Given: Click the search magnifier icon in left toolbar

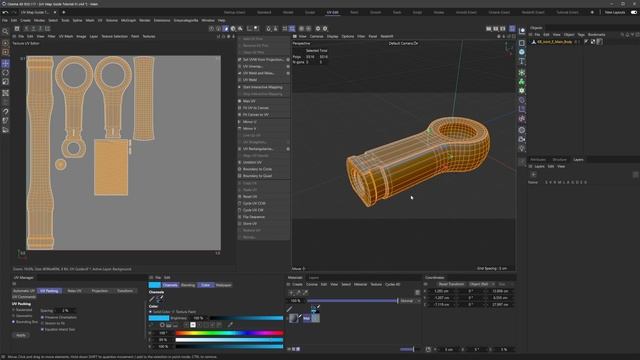Looking at the screenshot, I should coord(5,31).
